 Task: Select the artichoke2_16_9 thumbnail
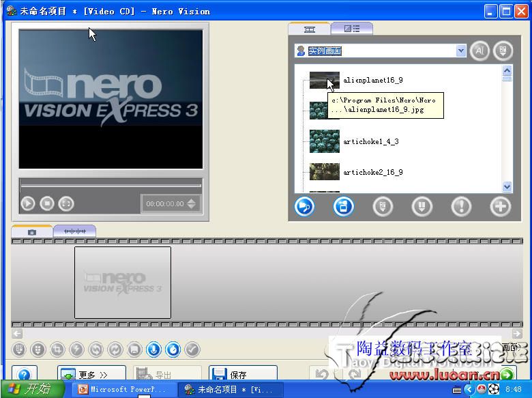tap(325, 171)
